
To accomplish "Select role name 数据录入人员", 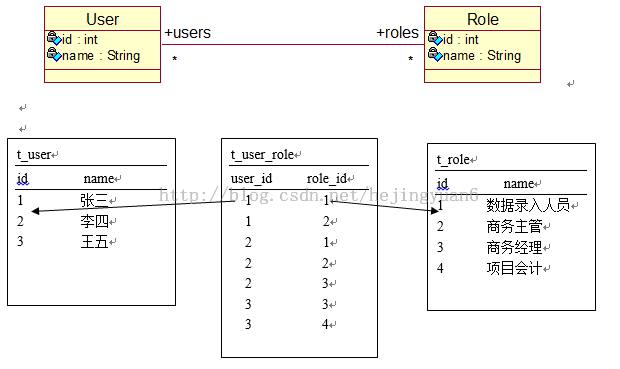I will [528, 205].
